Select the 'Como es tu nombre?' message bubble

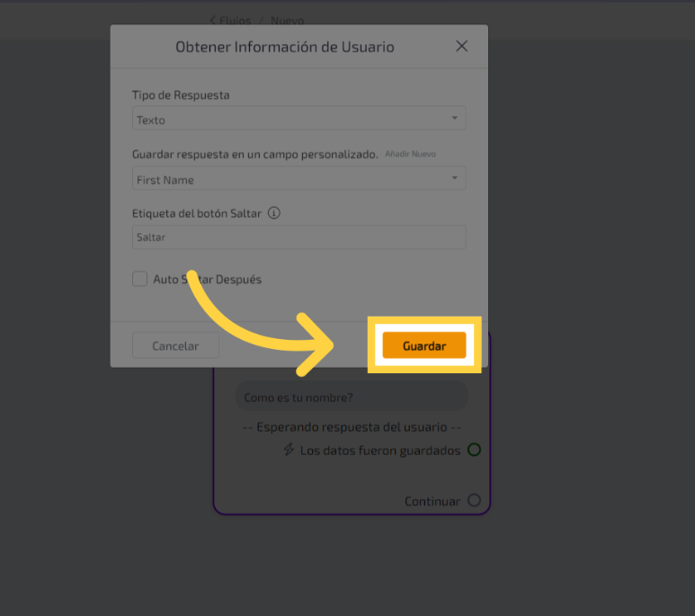pyautogui.click(x=351, y=397)
